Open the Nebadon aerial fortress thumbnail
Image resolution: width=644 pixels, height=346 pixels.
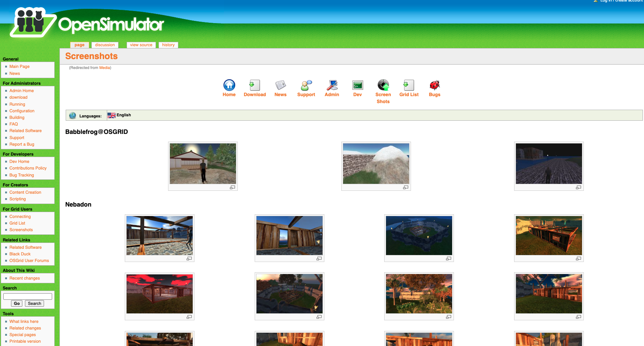point(419,236)
